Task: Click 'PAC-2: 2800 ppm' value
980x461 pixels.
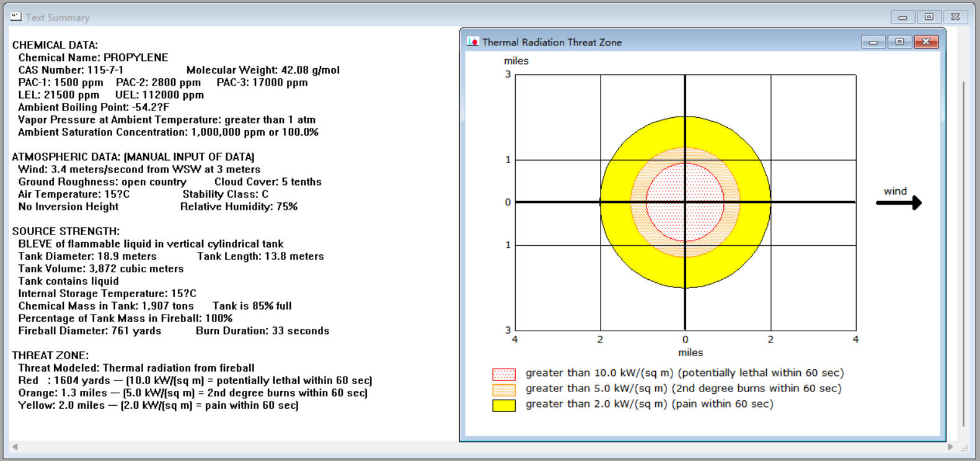Action: (158, 83)
